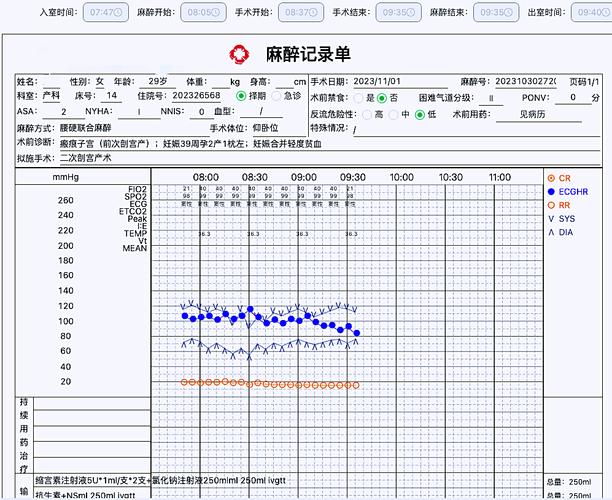
Task: Click the 页码1/1 page indicator
Action: pos(584,82)
